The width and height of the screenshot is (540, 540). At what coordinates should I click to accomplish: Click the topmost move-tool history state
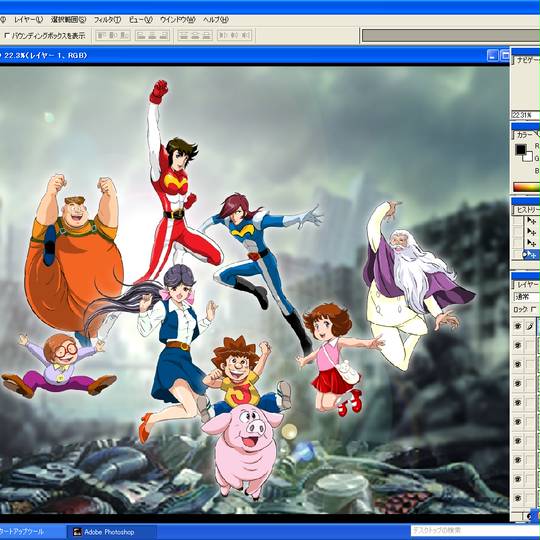[532, 220]
